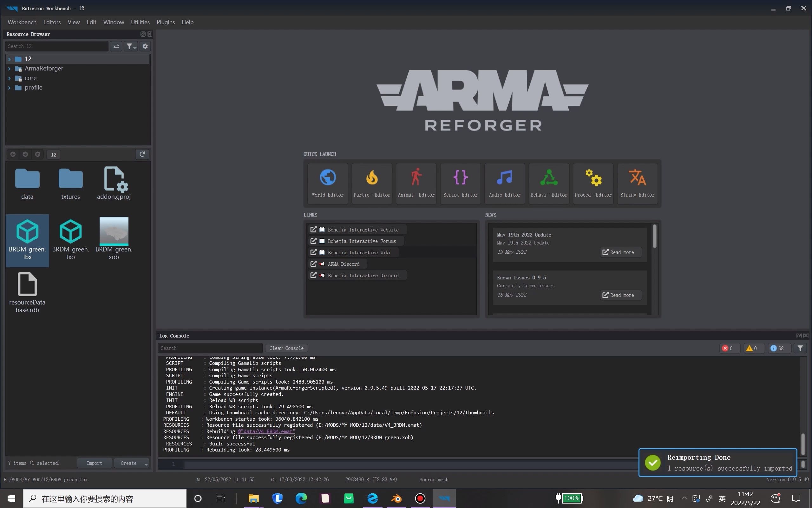Image resolution: width=812 pixels, height=508 pixels.
Task: Select the txtures folder
Action: click(70, 184)
